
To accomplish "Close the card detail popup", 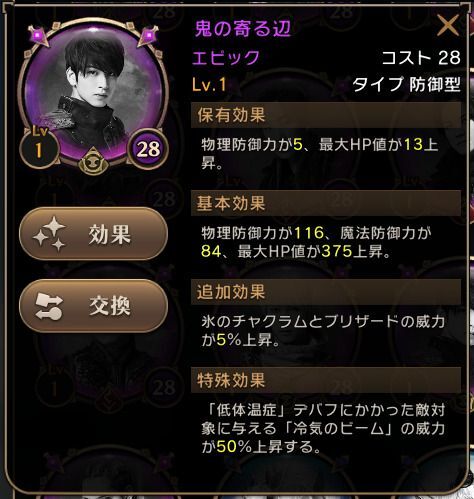I will pyautogui.click(x=448, y=25).
